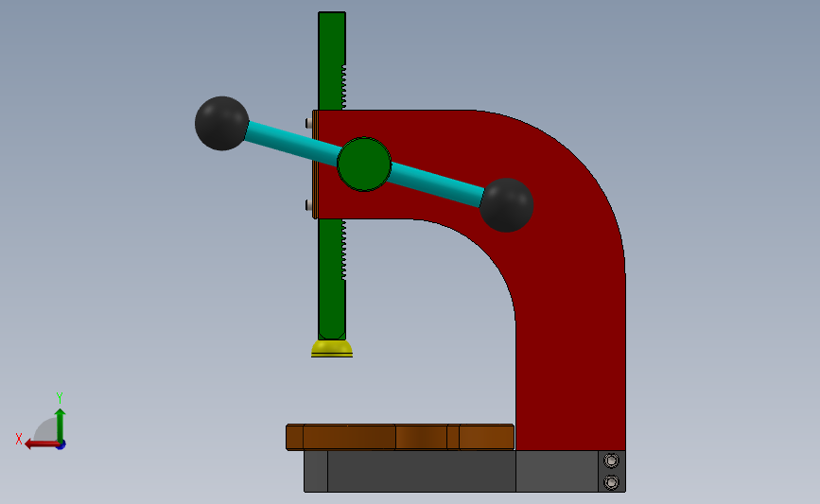The height and width of the screenshot is (504, 820).
Task: Click the green Y axis arrow of triad
Action: point(61,426)
